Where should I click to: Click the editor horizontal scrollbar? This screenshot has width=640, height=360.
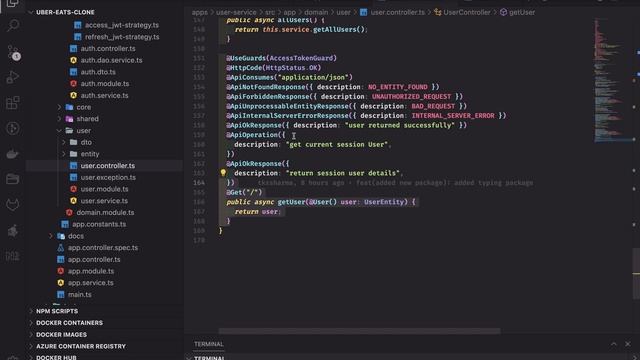(x=359, y=331)
